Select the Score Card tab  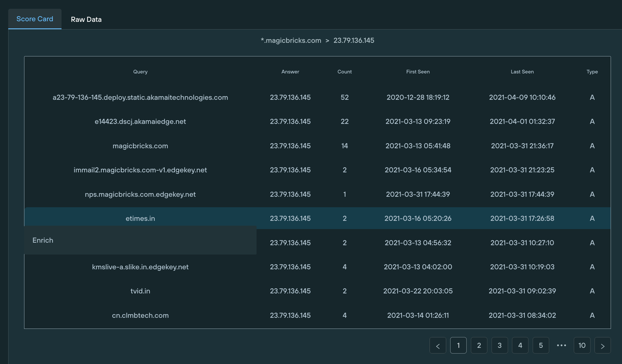tap(35, 19)
